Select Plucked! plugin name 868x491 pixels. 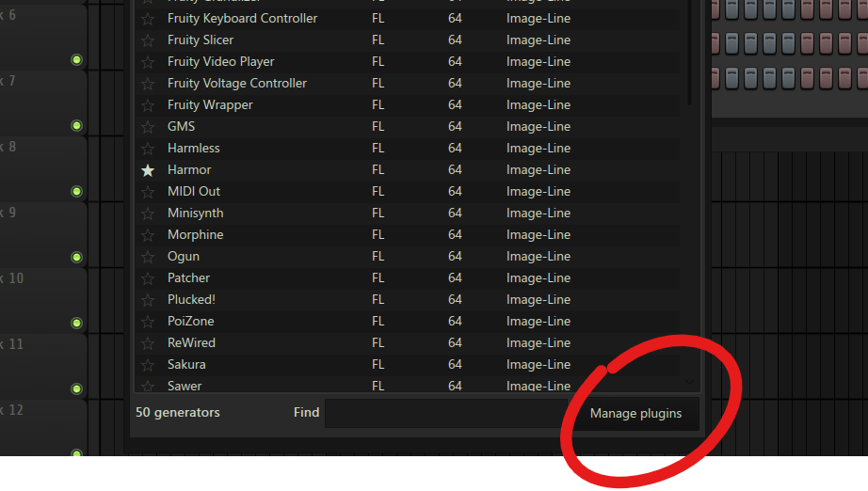(x=191, y=299)
